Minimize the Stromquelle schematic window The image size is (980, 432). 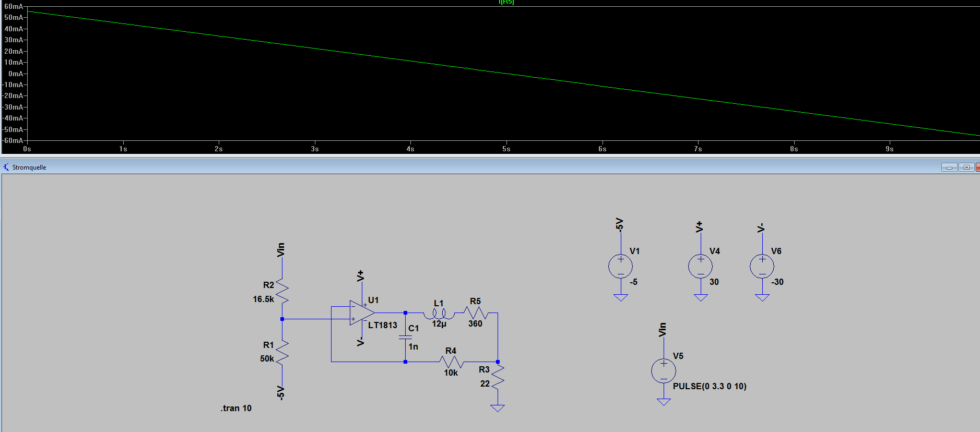point(949,167)
